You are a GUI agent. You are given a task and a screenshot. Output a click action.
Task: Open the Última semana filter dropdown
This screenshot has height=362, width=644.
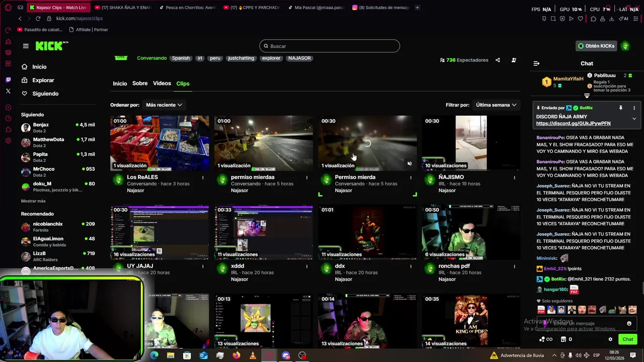click(496, 105)
